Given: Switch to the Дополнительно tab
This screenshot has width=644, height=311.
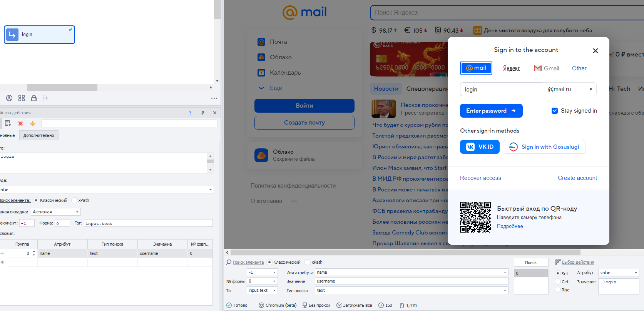Looking at the screenshot, I should coord(39,135).
